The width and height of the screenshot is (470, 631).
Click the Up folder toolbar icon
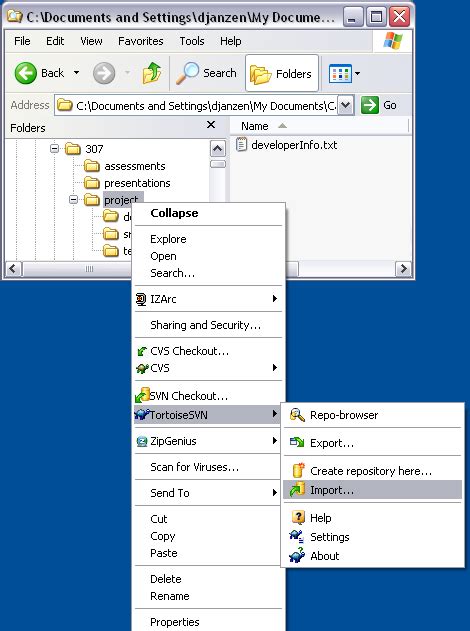point(152,73)
